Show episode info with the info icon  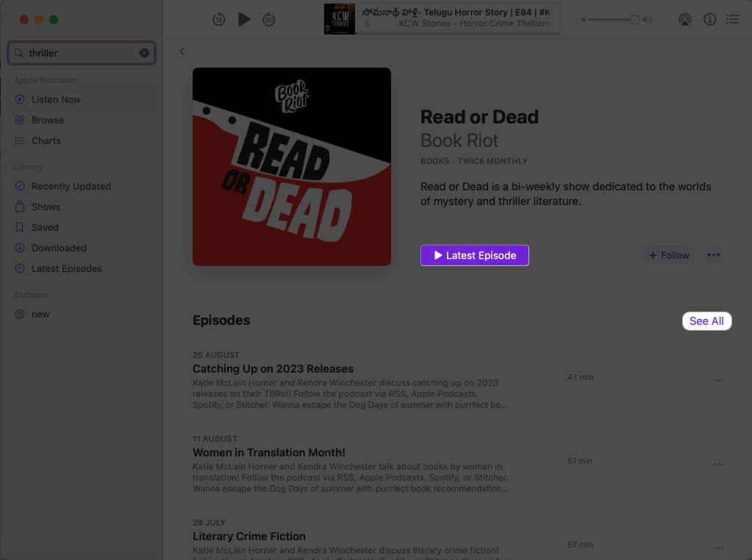710,19
